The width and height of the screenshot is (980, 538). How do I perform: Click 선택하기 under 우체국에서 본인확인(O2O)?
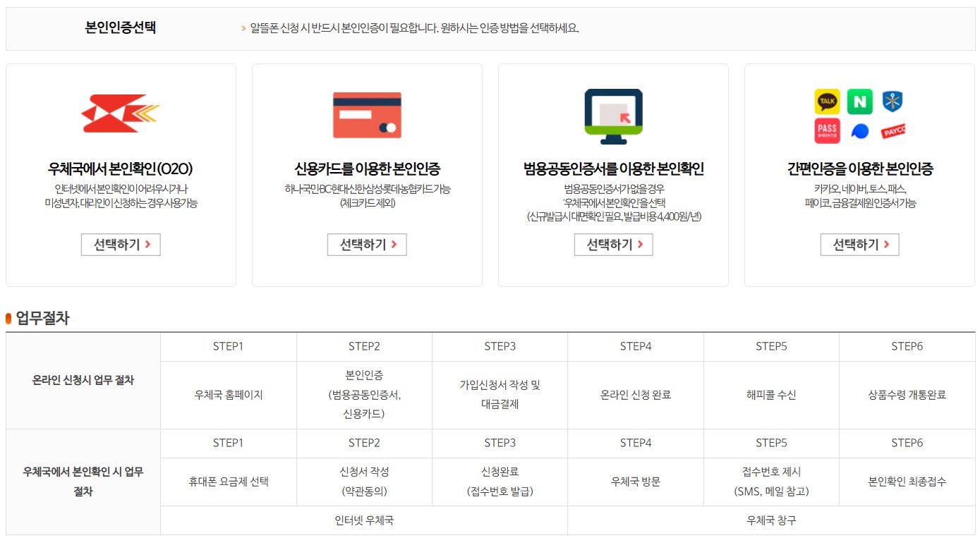point(121,245)
